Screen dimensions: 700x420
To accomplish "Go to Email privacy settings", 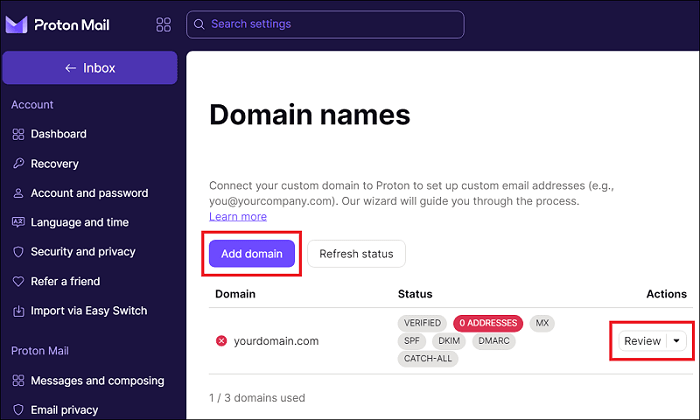I will (64, 410).
